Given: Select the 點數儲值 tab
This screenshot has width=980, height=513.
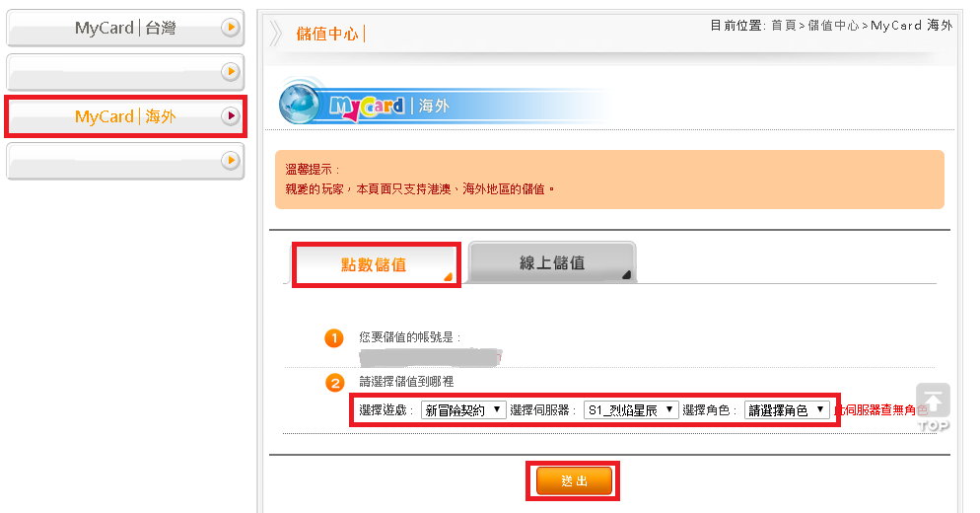Looking at the screenshot, I should 374,264.
